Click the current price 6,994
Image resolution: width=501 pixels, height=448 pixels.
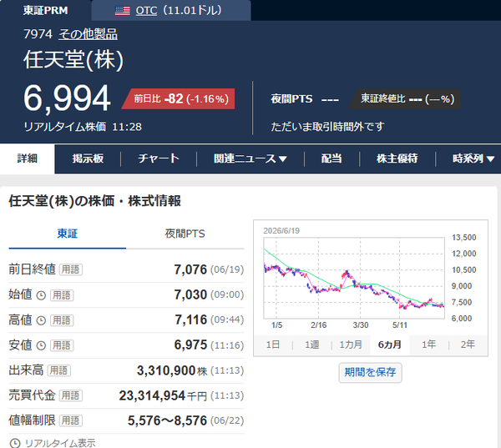[67, 98]
